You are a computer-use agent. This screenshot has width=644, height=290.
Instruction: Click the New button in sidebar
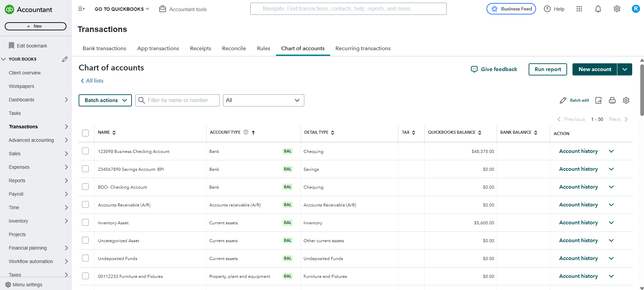[x=35, y=26]
